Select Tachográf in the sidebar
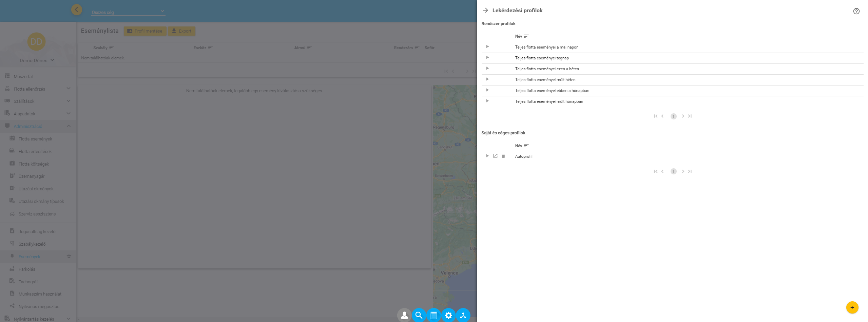 (x=28, y=282)
